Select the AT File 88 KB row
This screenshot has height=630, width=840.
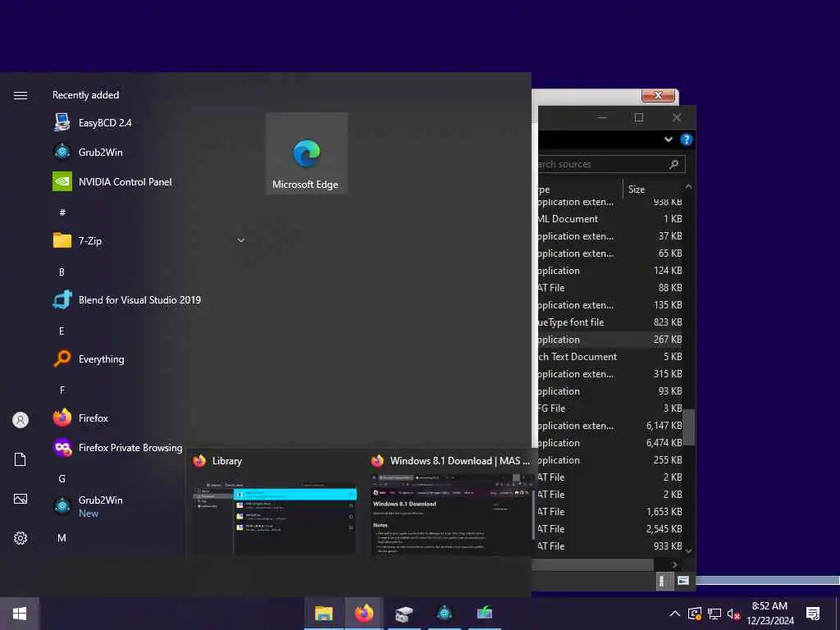coord(609,288)
